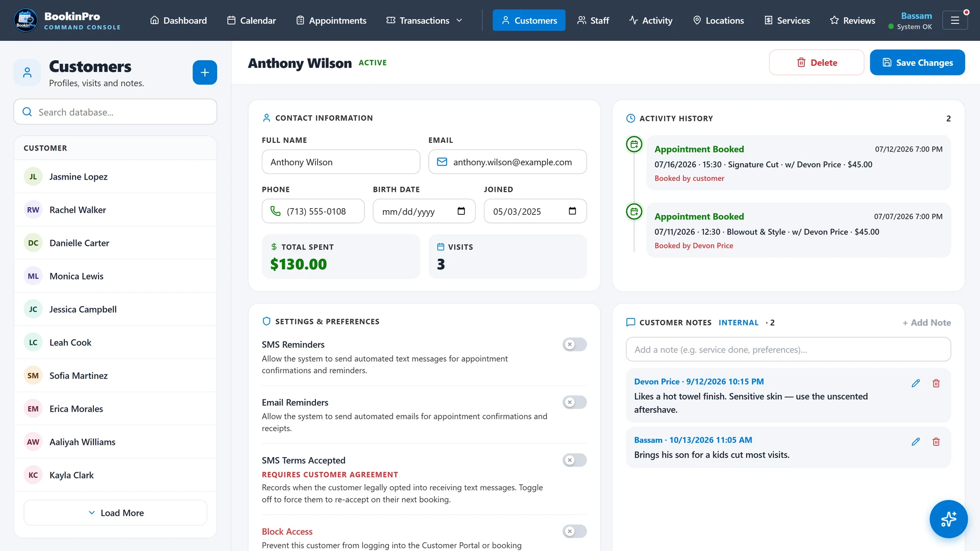Enable the SMS Reminders toggle
The image size is (980, 551).
point(575,344)
